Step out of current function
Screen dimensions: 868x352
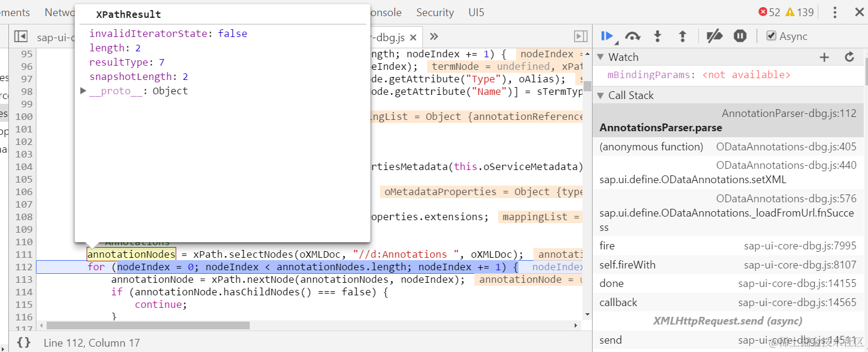click(682, 36)
